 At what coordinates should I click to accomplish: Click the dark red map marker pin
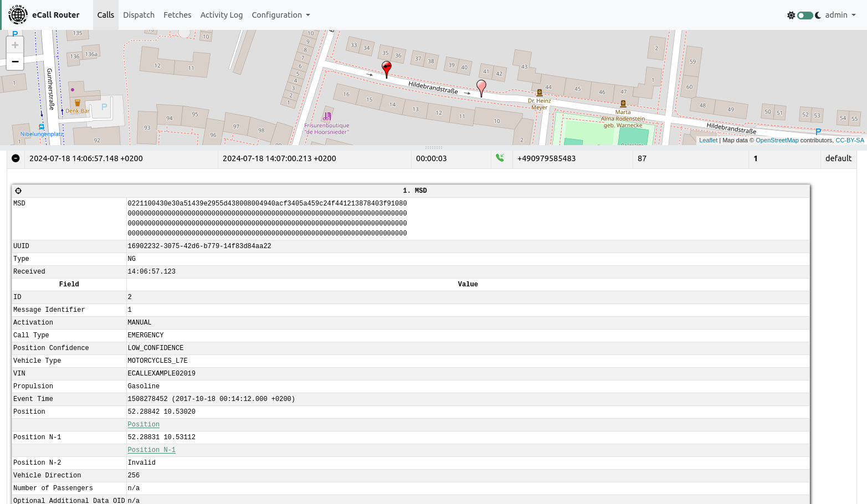pyautogui.click(x=387, y=69)
